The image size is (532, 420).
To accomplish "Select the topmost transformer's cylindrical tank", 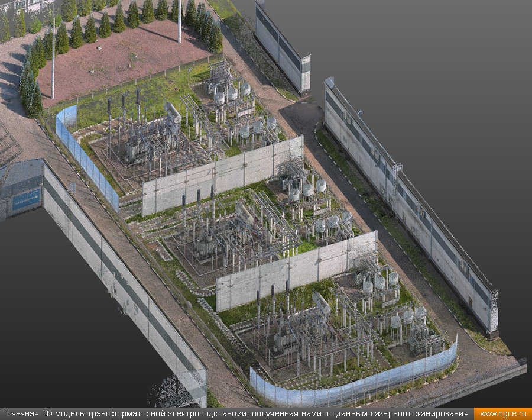I will pyautogui.click(x=173, y=112).
